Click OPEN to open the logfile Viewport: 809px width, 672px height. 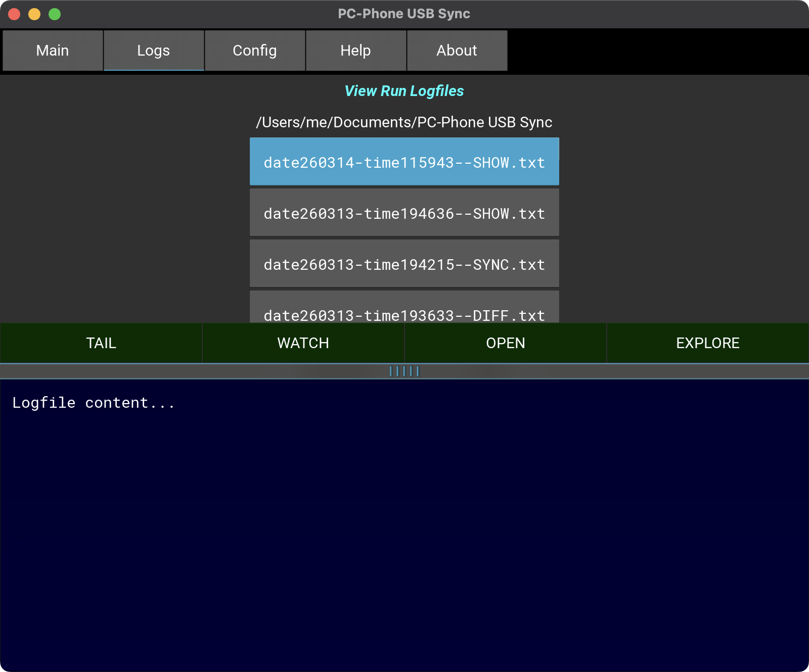pyautogui.click(x=506, y=343)
